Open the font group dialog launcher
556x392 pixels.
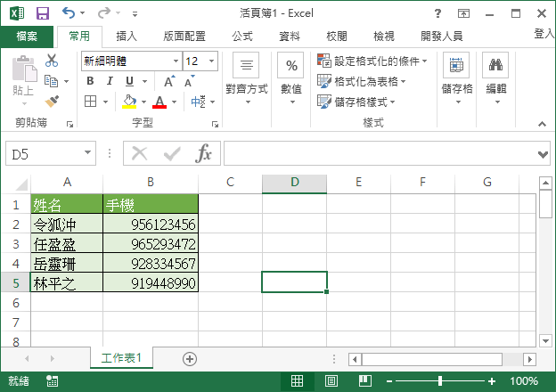tap(215, 124)
